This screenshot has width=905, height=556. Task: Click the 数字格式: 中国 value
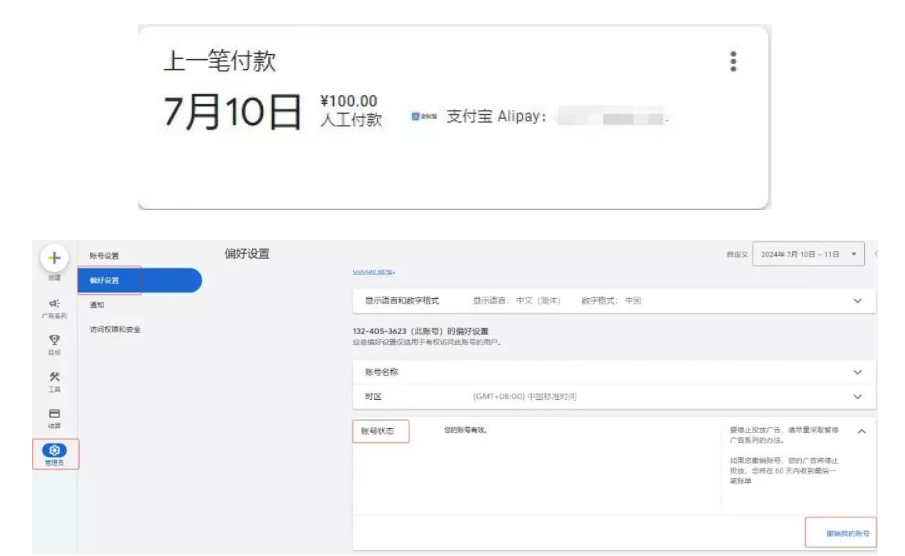coord(611,301)
